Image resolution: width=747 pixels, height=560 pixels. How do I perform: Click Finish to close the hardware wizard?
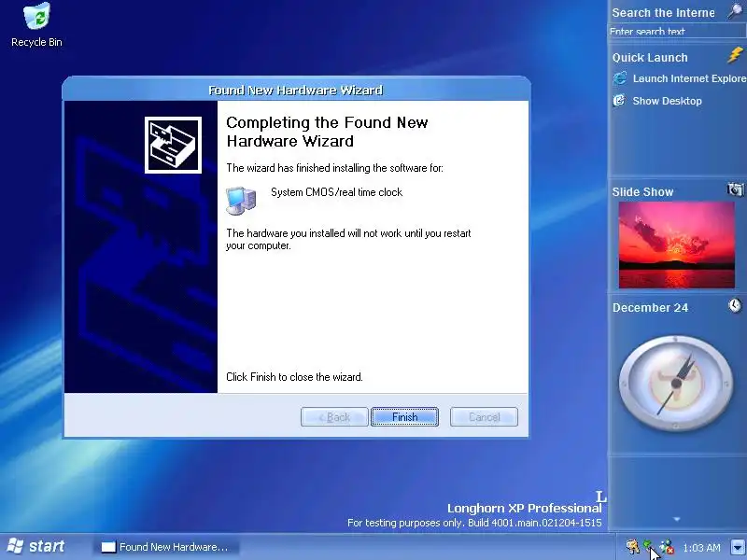coord(404,417)
